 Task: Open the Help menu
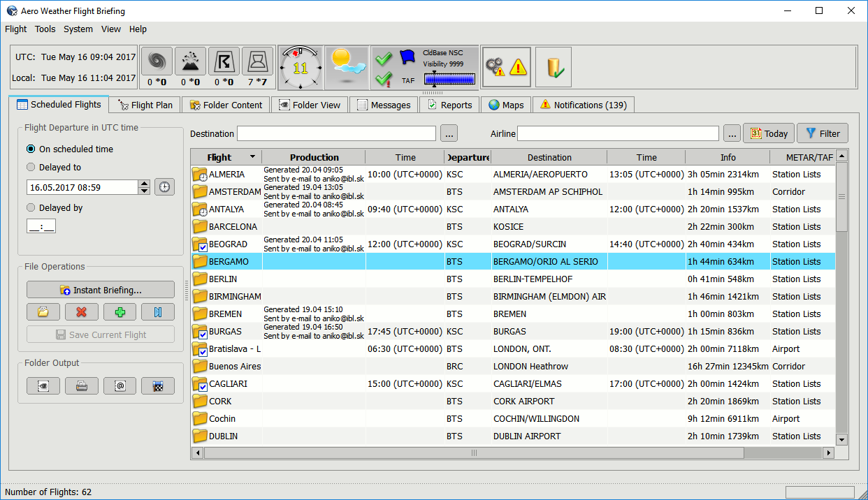[138, 29]
